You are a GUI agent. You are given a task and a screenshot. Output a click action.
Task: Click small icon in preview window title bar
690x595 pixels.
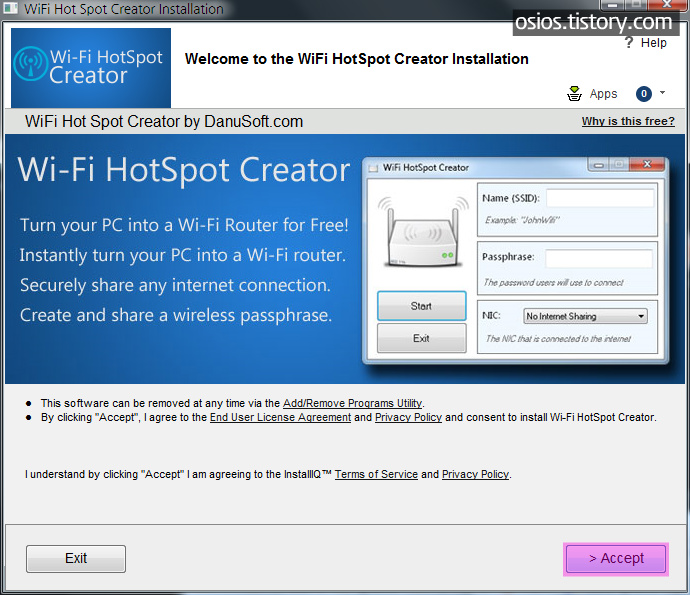tap(373, 168)
